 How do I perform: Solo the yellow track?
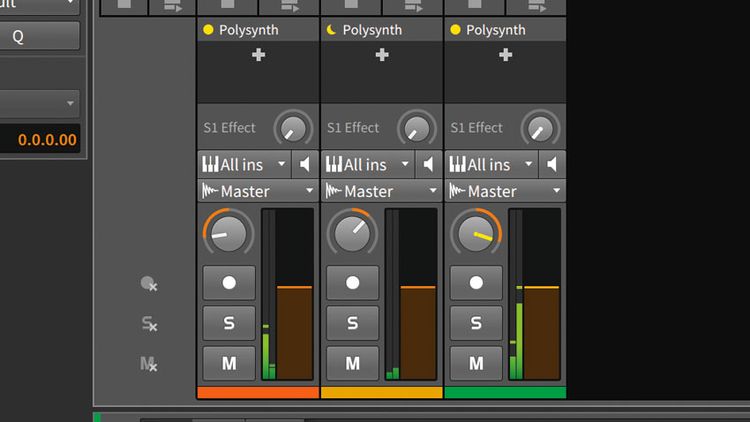point(353,323)
